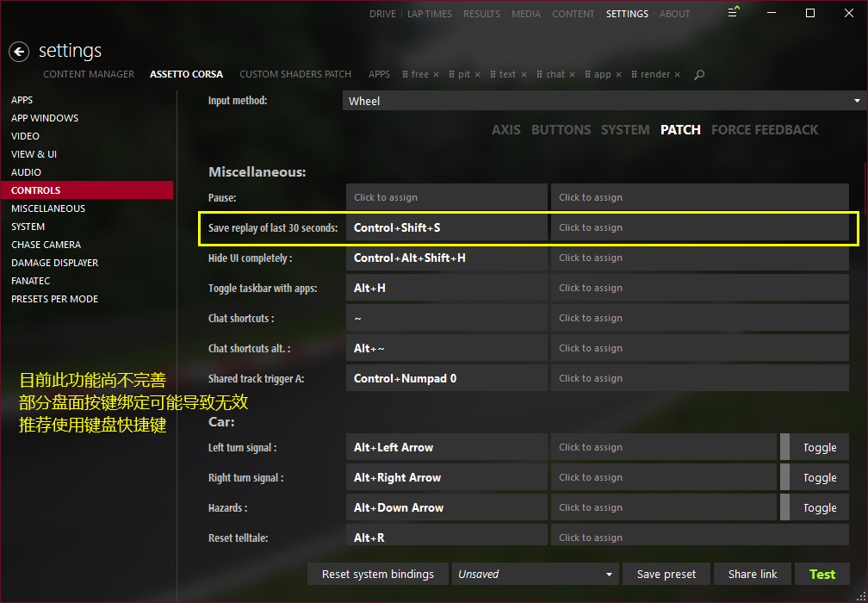Screen dimensions: 868x603
Task: Close the 'text' search tab
Action: click(x=524, y=74)
